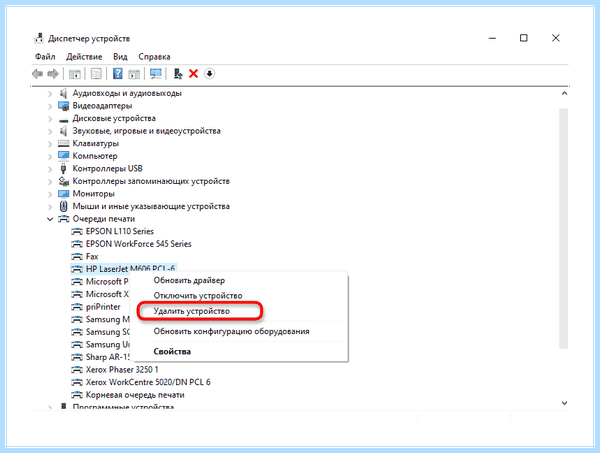Click the properties sheet toolbar icon
This screenshot has width=600, height=453.
[96, 73]
